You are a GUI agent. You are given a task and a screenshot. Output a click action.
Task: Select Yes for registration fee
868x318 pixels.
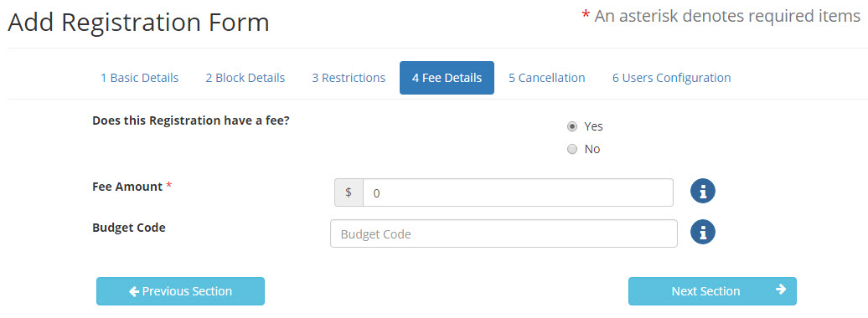click(x=572, y=126)
